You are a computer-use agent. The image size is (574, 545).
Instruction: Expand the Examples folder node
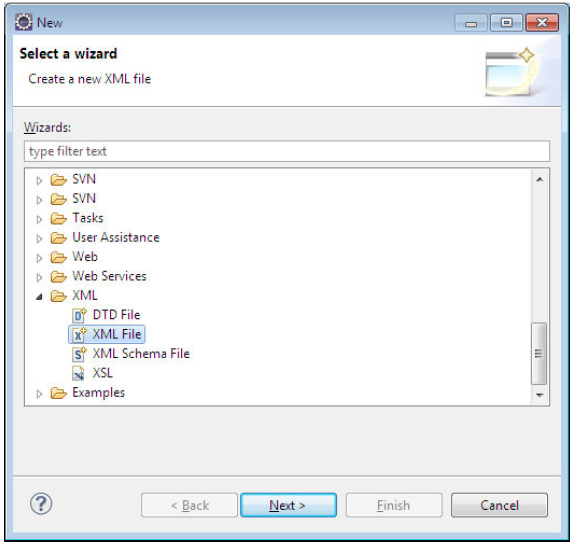click(x=39, y=394)
